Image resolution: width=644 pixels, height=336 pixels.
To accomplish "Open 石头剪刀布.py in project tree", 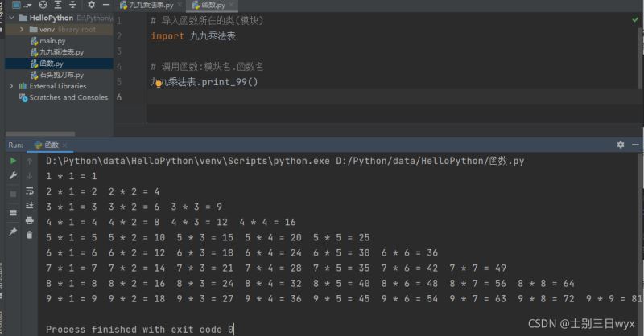I will 57,75.
